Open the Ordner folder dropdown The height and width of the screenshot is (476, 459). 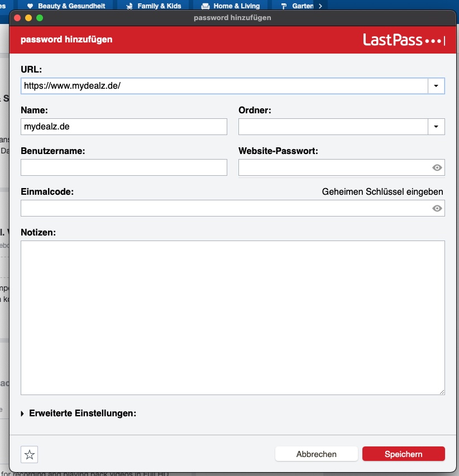pos(436,127)
